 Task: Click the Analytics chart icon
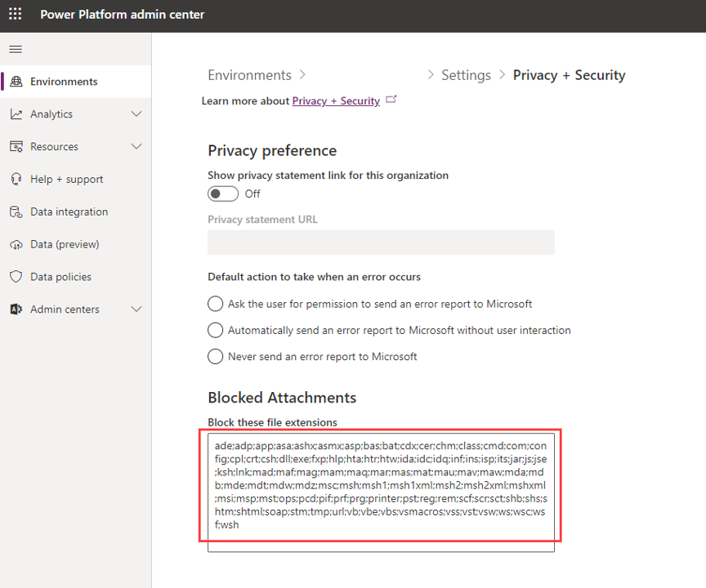pyautogui.click(x=16, y=114)
